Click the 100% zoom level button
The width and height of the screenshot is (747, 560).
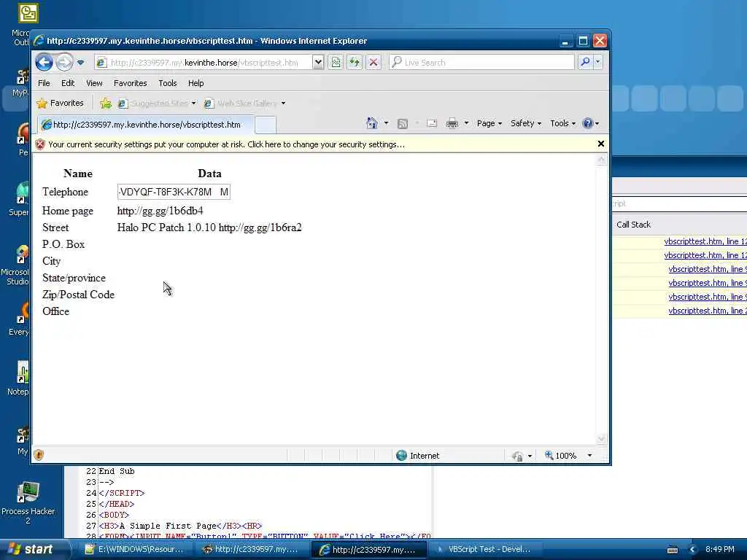pos(561,456)
